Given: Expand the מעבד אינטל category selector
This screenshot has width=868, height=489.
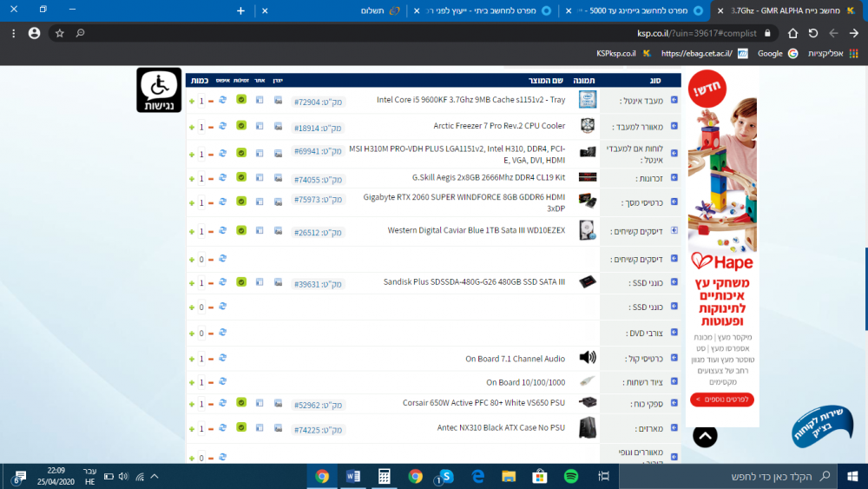Looking at the screenshot, I should point(674,101).
